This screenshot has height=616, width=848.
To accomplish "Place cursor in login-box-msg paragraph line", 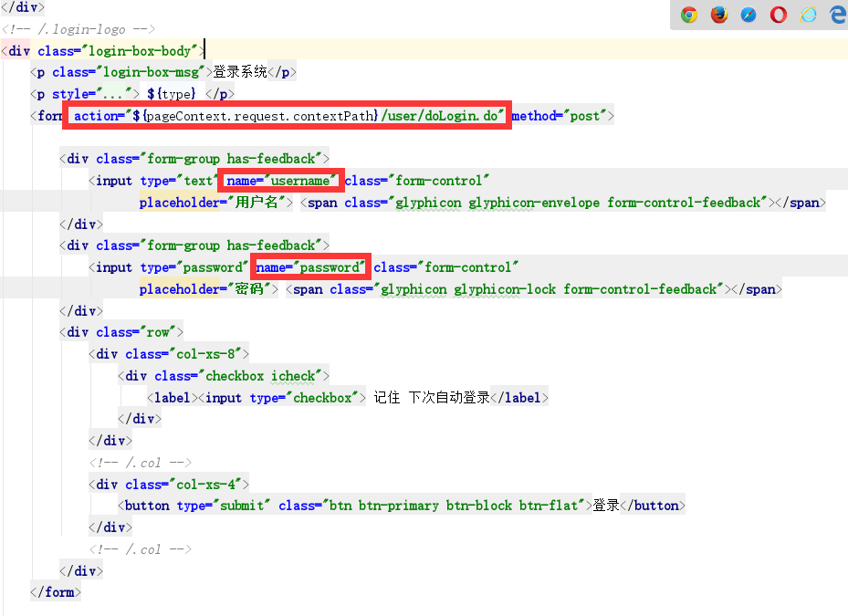I will tap(163, 72).
